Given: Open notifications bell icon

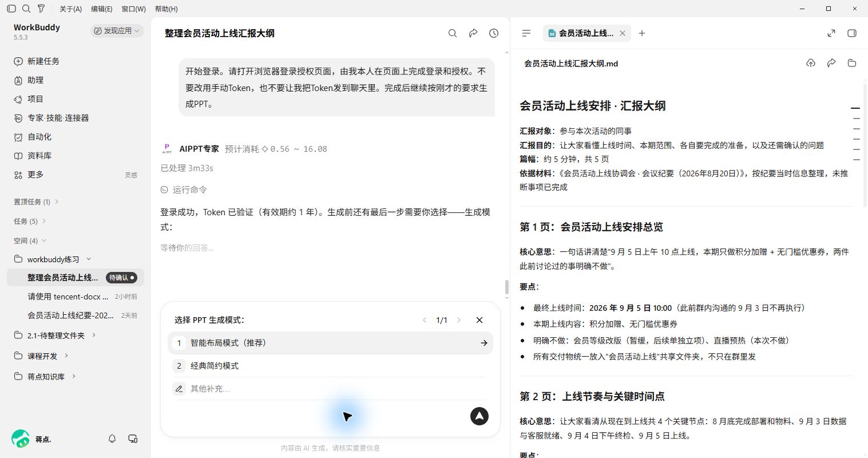Looking at the screenshot, I should click(112, 439).
